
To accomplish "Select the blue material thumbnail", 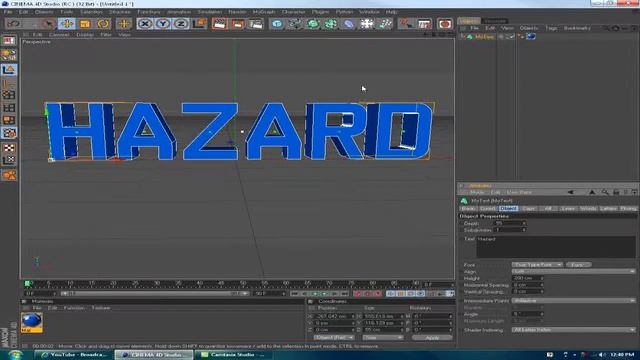I will click(x=31, y=322).
